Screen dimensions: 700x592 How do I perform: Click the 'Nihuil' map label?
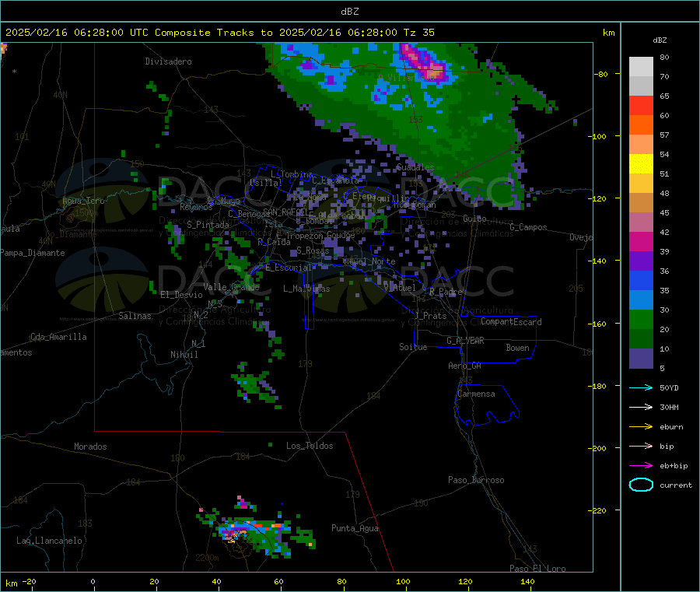coord(184,355)
